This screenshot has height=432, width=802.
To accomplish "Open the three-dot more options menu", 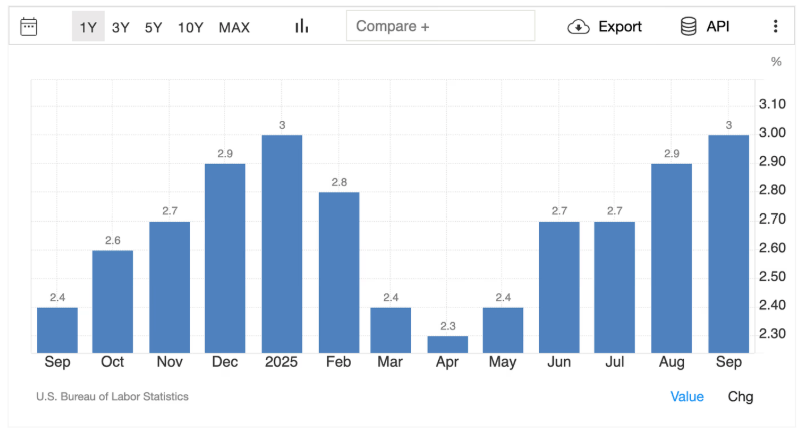I will (775, 27).
